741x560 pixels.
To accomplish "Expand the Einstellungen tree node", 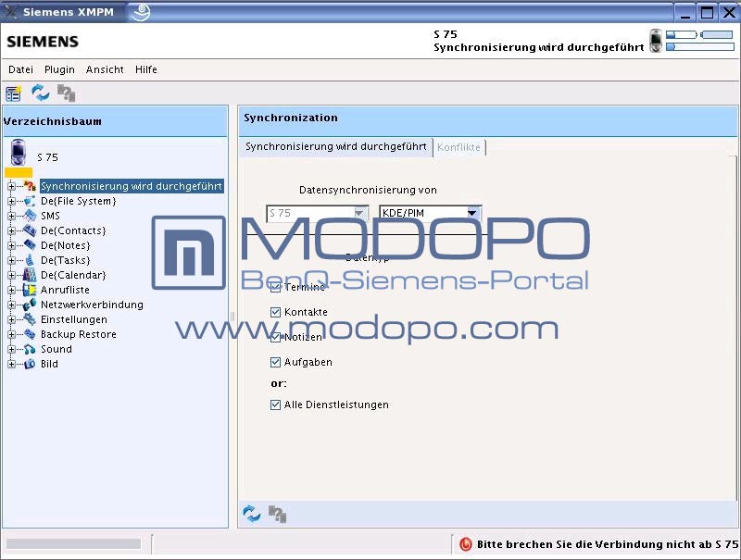I will click(11, 319).
